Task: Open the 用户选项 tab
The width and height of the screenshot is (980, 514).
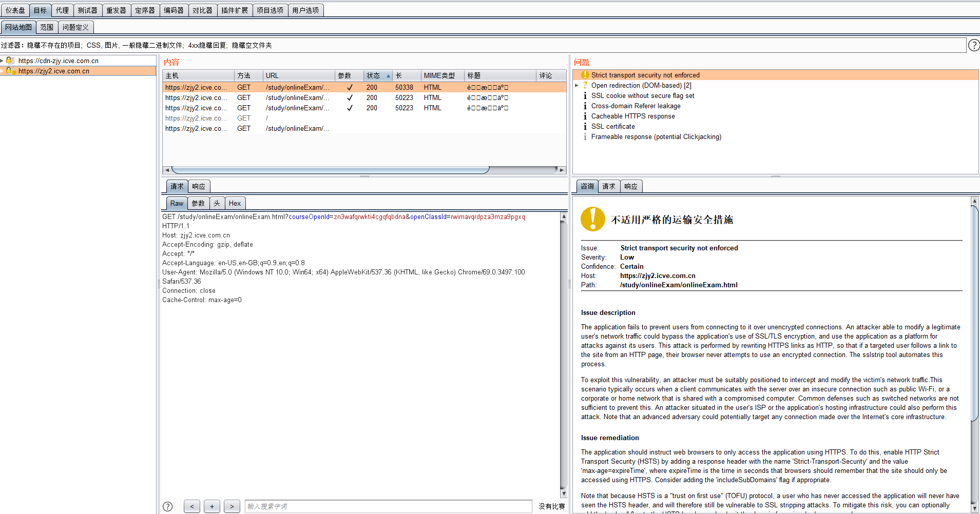Action: (x=305, y=10)
